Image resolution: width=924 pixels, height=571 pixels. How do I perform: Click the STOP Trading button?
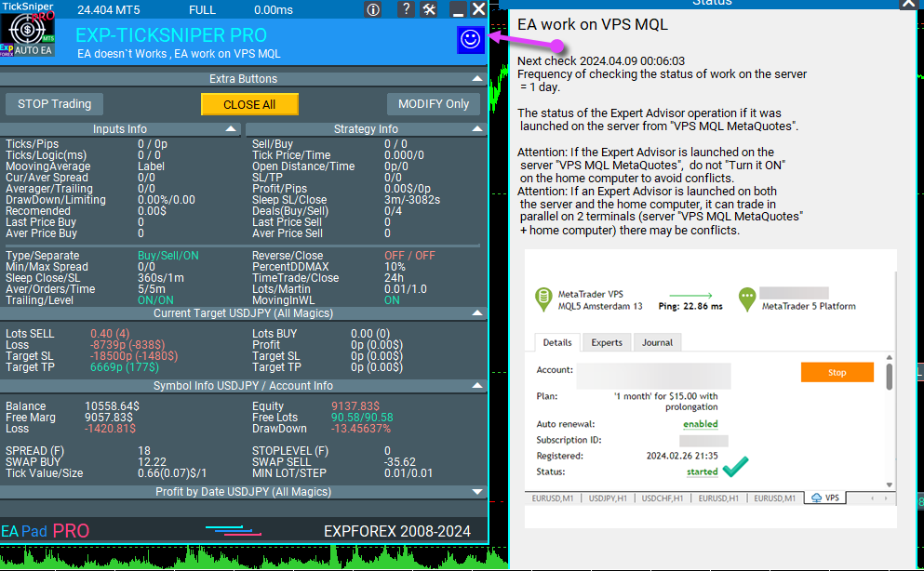54,104
